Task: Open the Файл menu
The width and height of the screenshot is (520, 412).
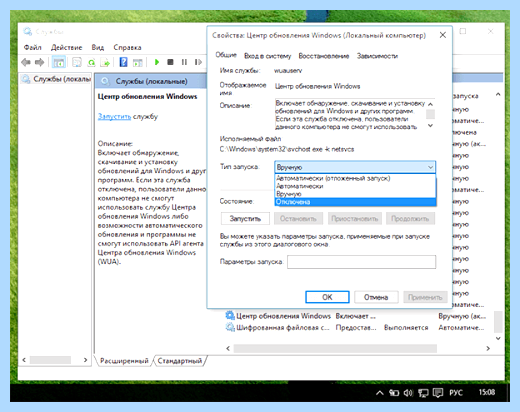Action: (x=32, y=47)
